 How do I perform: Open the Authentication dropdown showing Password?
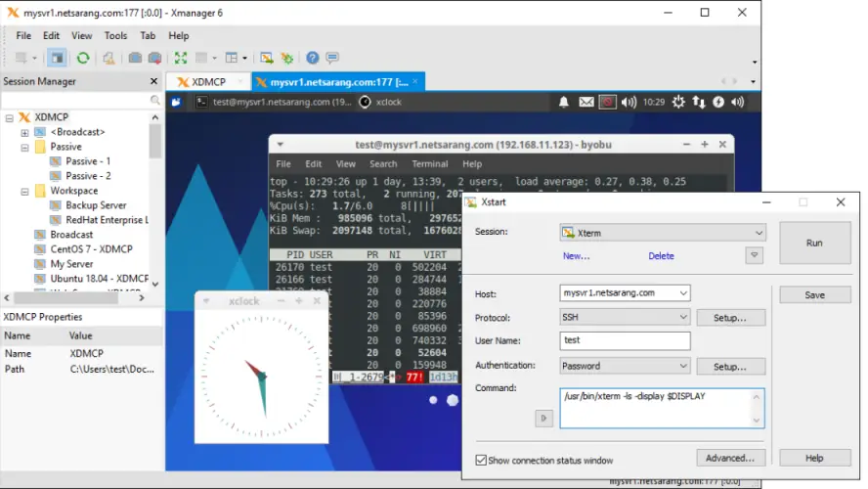tap(683, 366)
